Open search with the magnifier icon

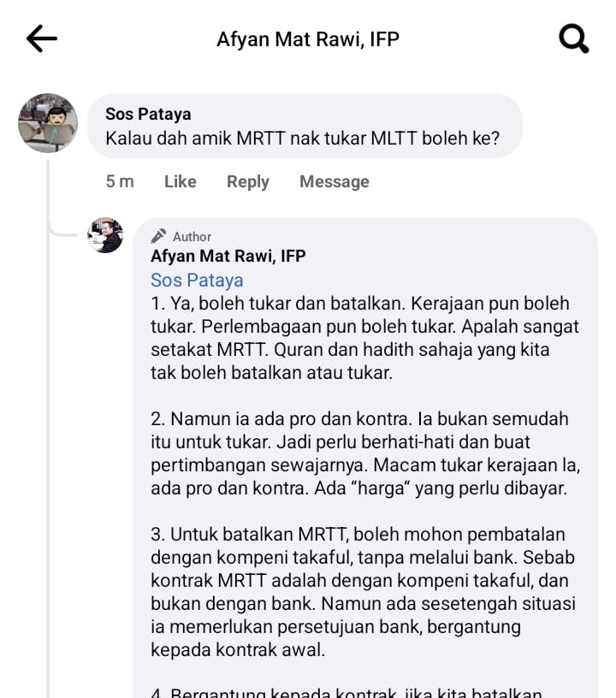tap(574, 38)
